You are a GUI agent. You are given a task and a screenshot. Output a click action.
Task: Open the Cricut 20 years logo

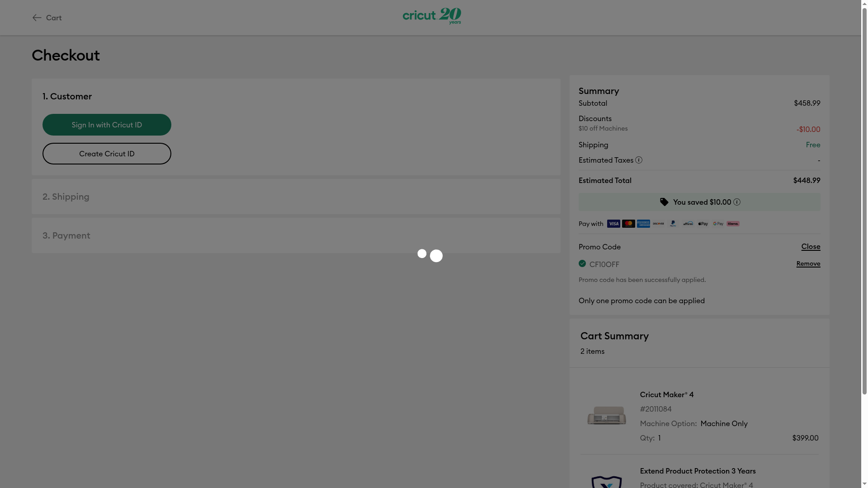[x=432, y=16]
